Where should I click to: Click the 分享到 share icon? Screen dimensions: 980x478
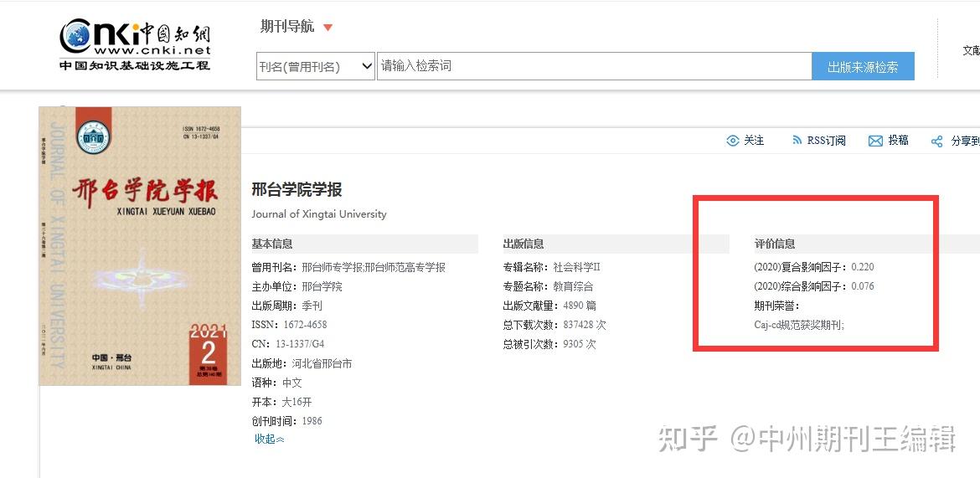click(x=937, y=141)
